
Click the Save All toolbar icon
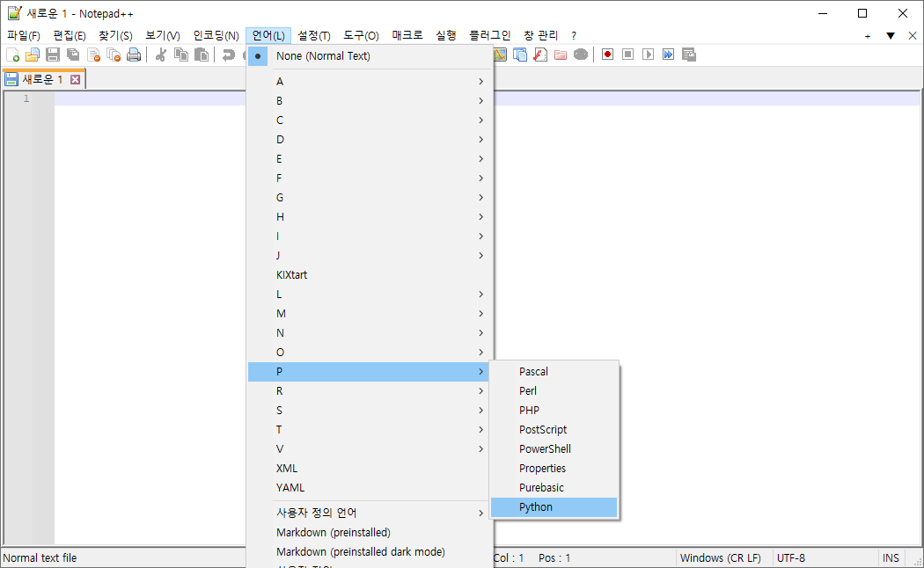click(x=73, y=55)
